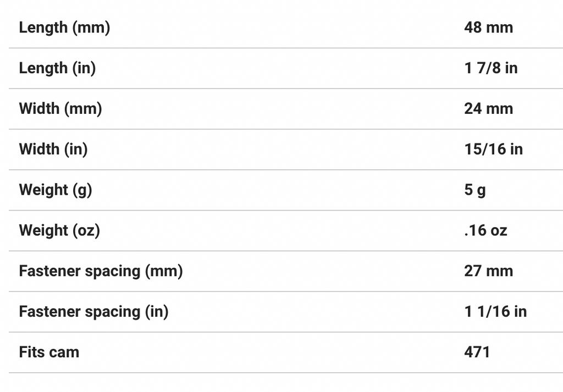563x392 pixels.
Task: Select the 471 cam number value
Action: click(x=477, y=352)
